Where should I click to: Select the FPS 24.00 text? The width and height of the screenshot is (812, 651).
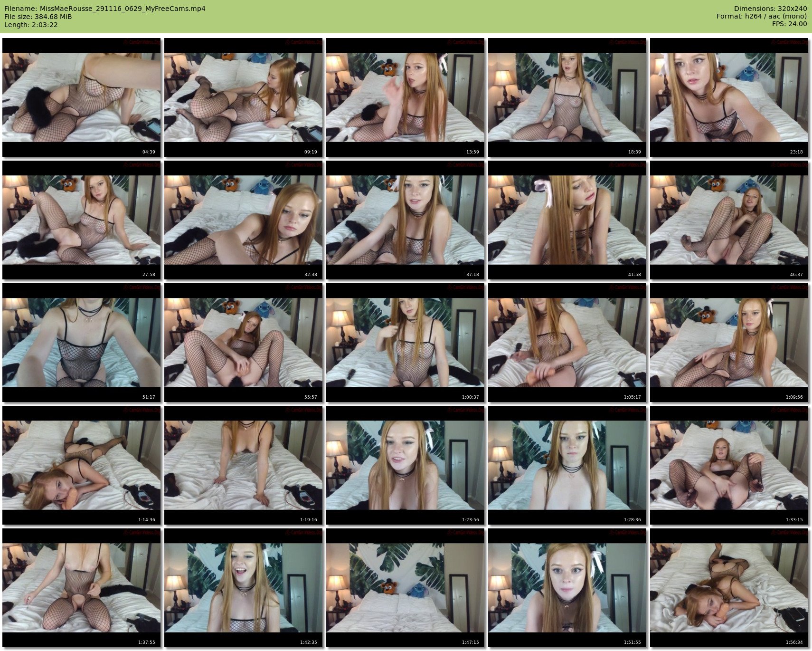(789, 24)
